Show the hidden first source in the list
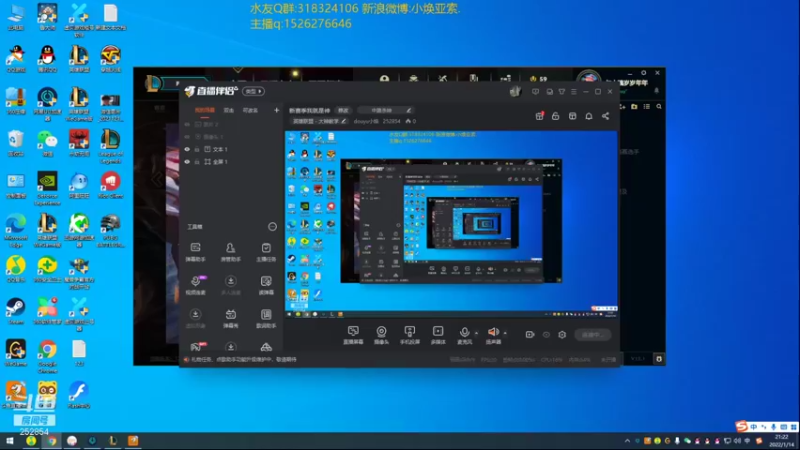This screenshot has width=800, height=450. (x=187, y=124)
